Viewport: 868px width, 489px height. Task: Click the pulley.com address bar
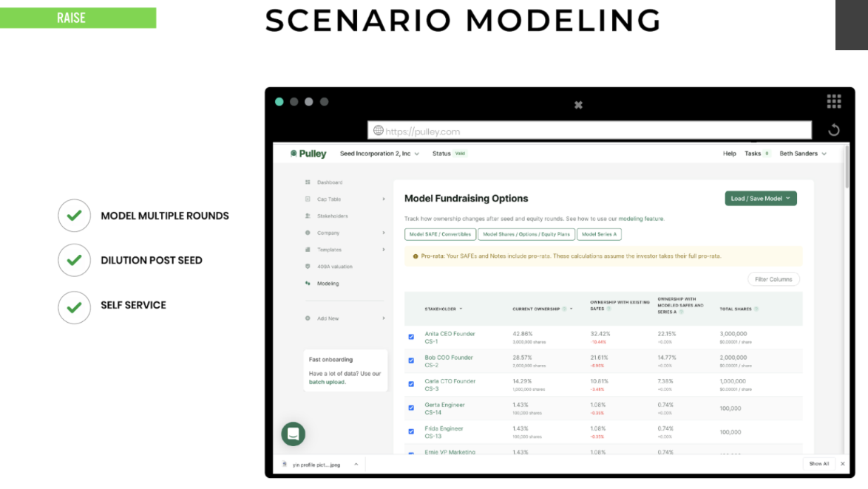pos(589,131)
